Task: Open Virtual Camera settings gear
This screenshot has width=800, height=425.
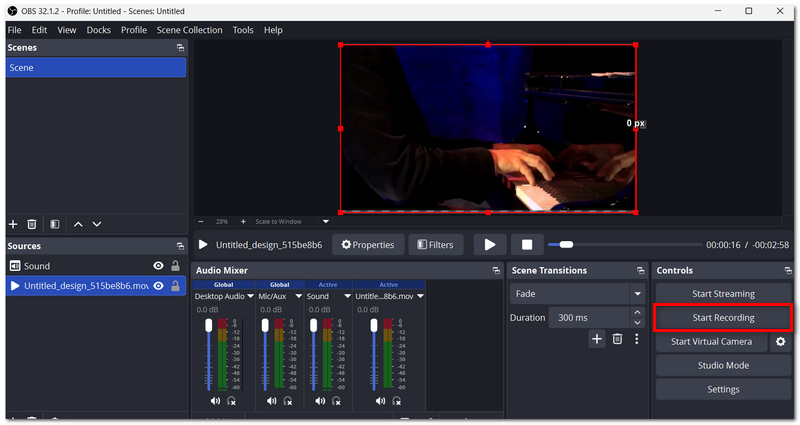Action: pyautogui.click(x=781, y=341)
